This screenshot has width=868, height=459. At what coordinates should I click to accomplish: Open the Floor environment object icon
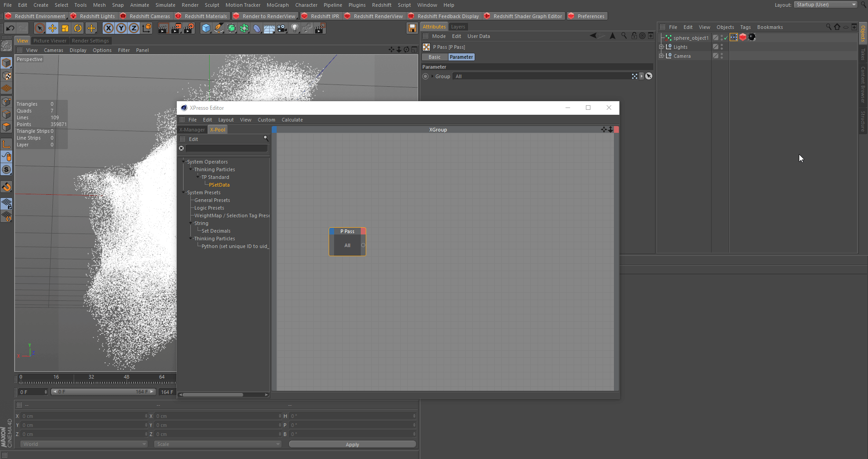[x=269, y=28]
